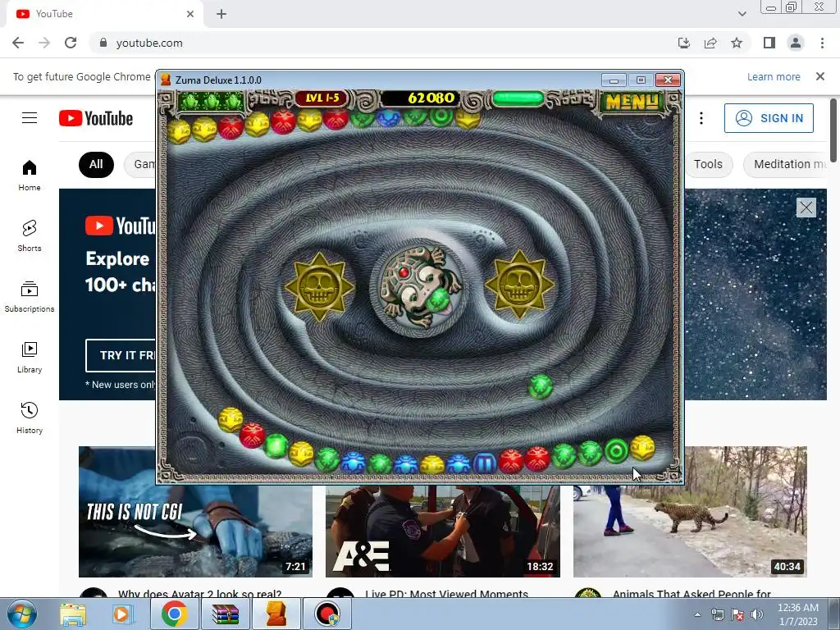This screenshot has width=840, height=630.
Task: Open the screen recorder taskbar icon
Action: tap(327, 614)
